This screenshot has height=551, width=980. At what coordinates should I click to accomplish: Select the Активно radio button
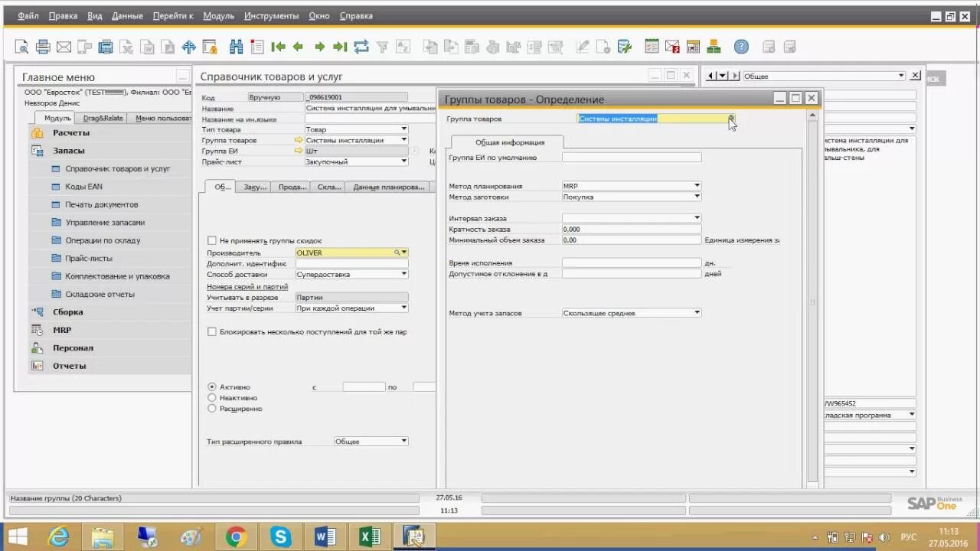212,387
